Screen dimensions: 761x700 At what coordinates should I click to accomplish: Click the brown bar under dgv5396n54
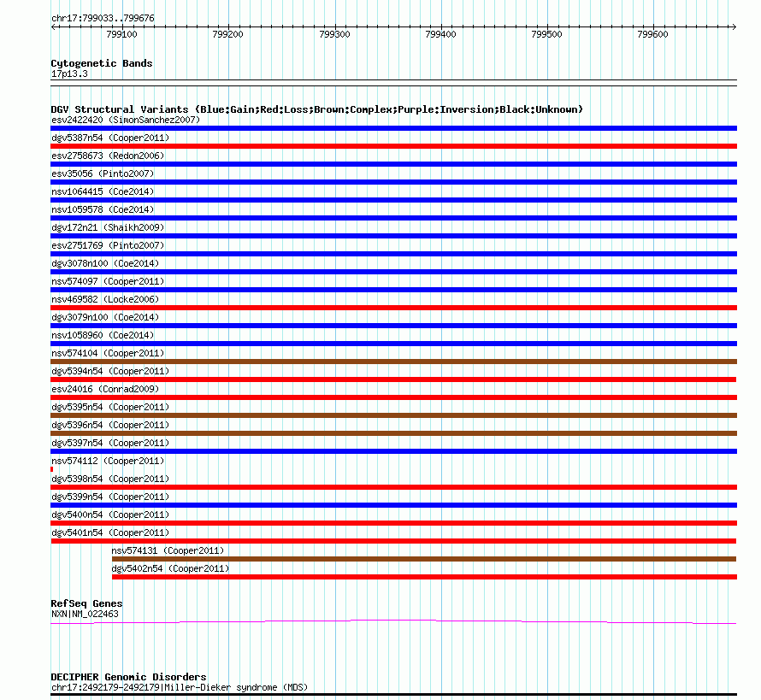[393, 433]
